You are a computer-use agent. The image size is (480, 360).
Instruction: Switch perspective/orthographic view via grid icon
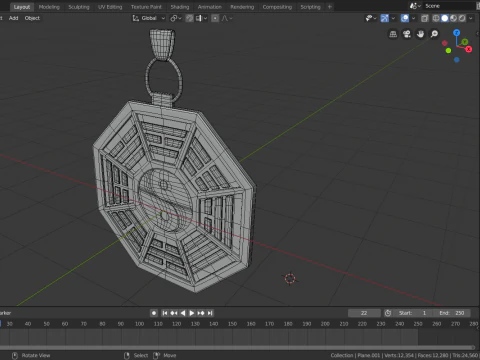tap(393, 34)
